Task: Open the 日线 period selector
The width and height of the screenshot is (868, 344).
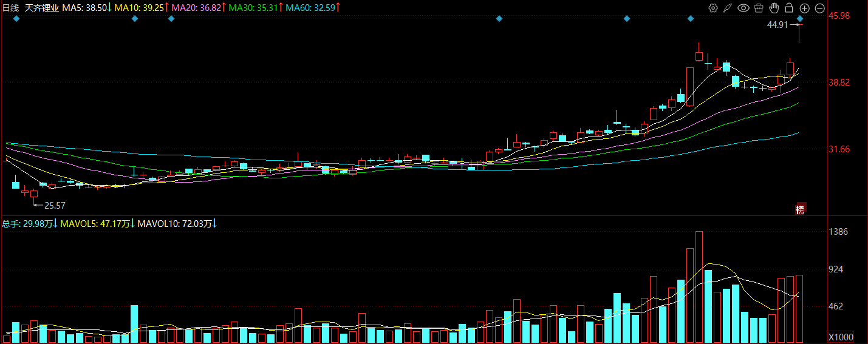Action: pos(11,8)
